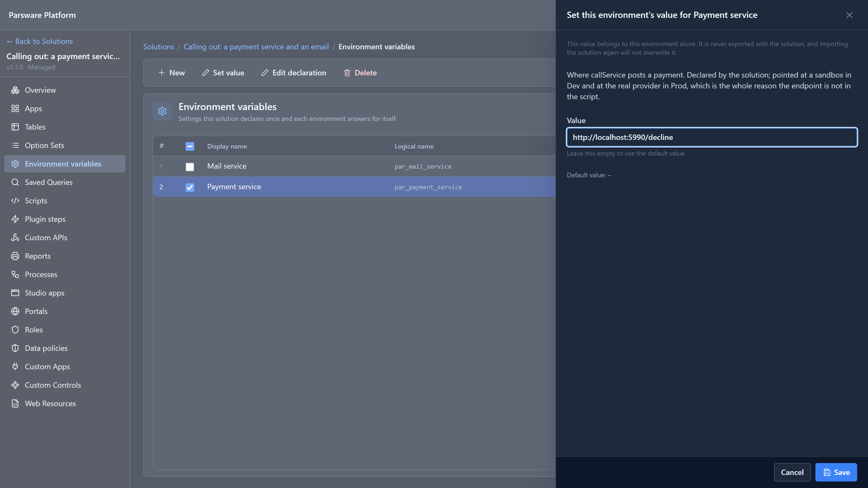
Task: Click the Processes workflow icon
Action: (x=15, y=274)
